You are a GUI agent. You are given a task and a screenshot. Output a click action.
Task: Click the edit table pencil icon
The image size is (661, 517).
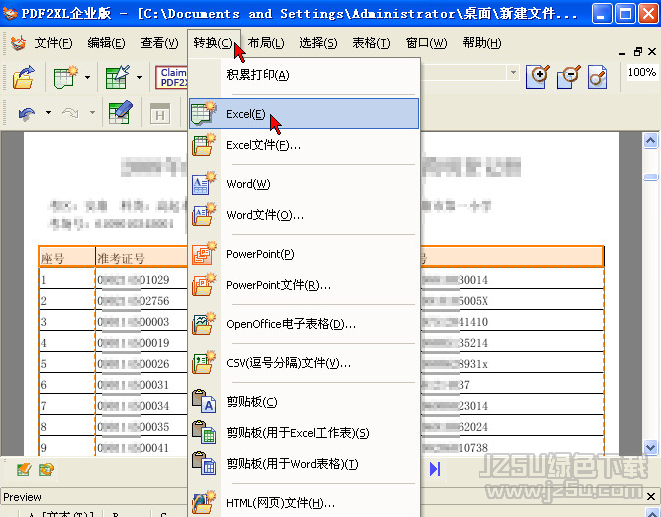[x=121, y=112]
